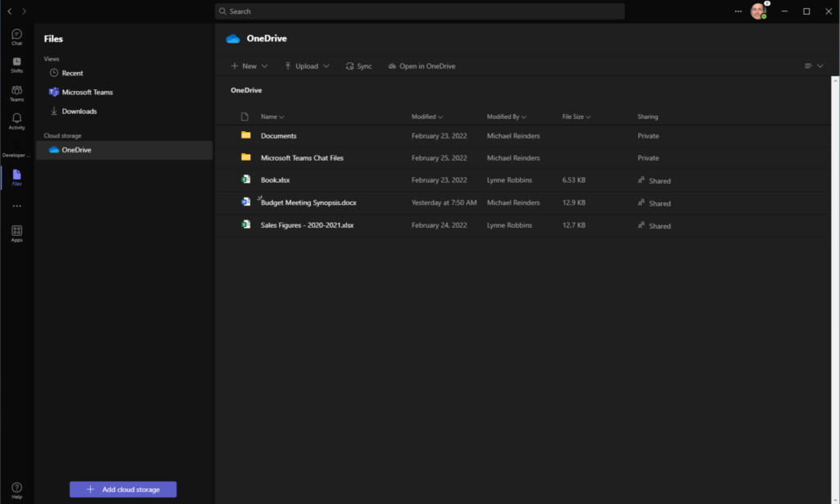Click the shared icon for Budget Meeting Synopsis
This screenshot has width=840, height=504.
click(x=641, y=202)
